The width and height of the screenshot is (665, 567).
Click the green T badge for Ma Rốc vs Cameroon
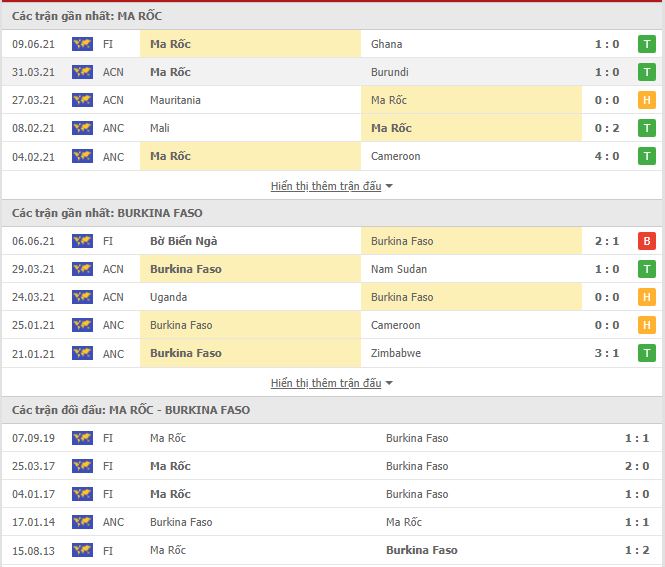[x=646, y=156]
